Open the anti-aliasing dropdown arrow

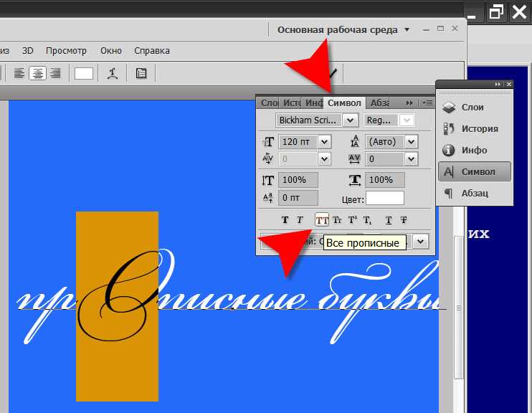click(x=421, y=242)
